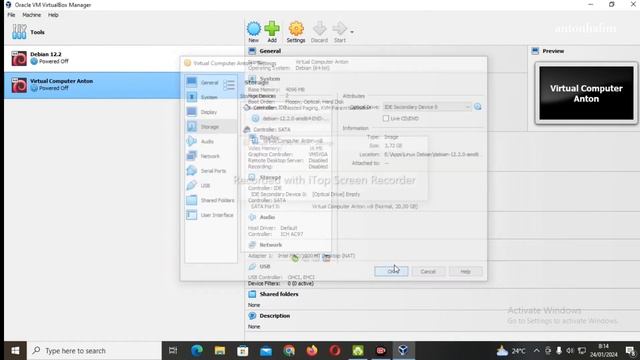Image resolution: width=640 pixels, height=360 pixels.
Task: Open Mail app from taskbar
Action: pos(266,351)
